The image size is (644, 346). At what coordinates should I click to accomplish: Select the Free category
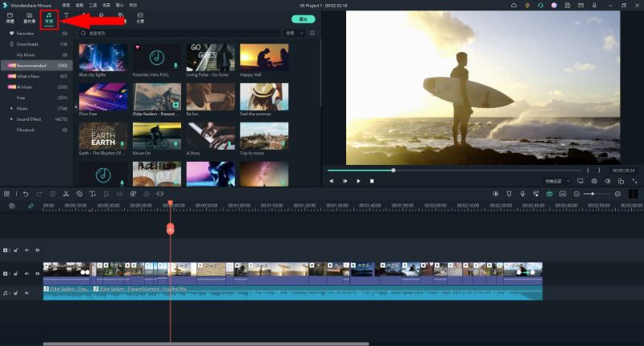[x=37, y=97]
